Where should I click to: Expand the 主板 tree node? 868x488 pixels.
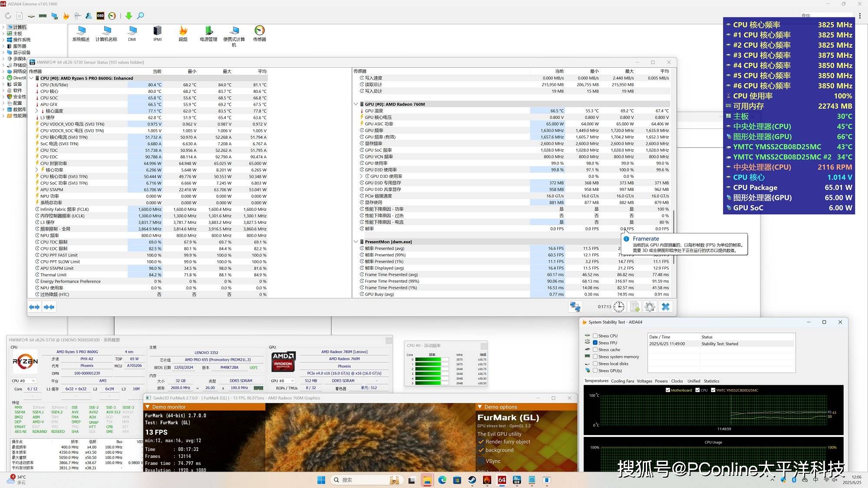pyautogui.click(x=3, y=33)
